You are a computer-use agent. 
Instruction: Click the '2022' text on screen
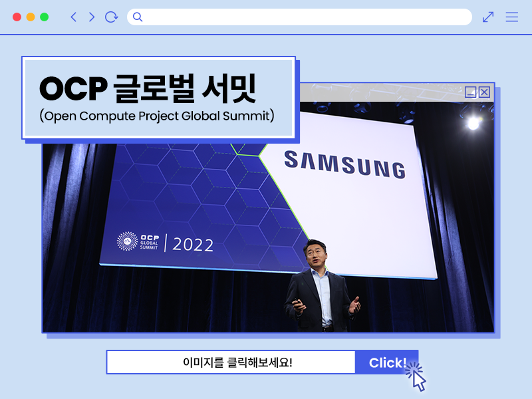(x=193, y=245)
